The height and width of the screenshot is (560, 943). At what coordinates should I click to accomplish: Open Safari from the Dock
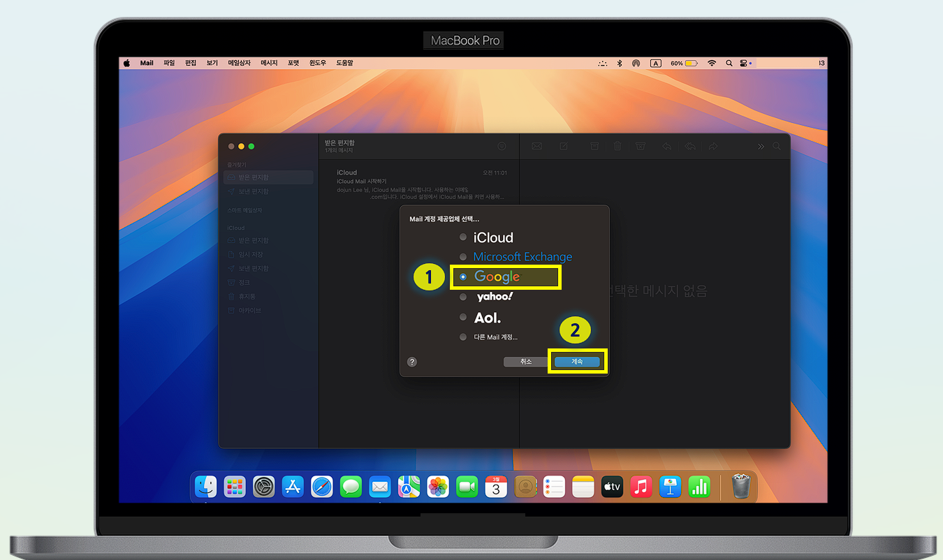(322, 486)
